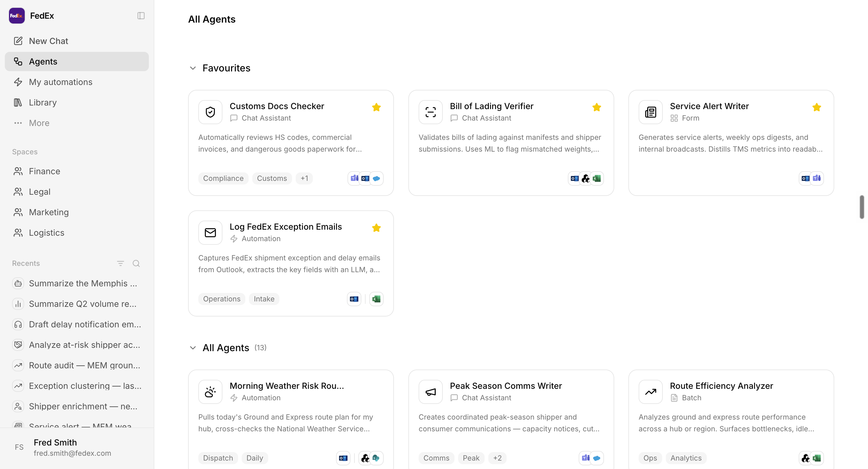Click Outlook icon on Log FedEx Exception Emails
The height and width of the screenshot is (469, 868).
tap(354, 299)
